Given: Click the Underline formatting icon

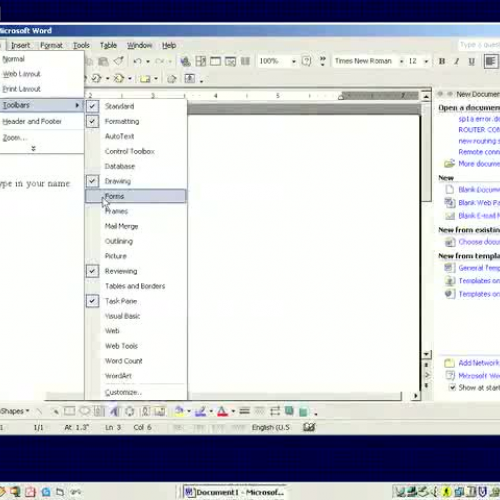Looking at the screenshot, I should tap(471, 61).
